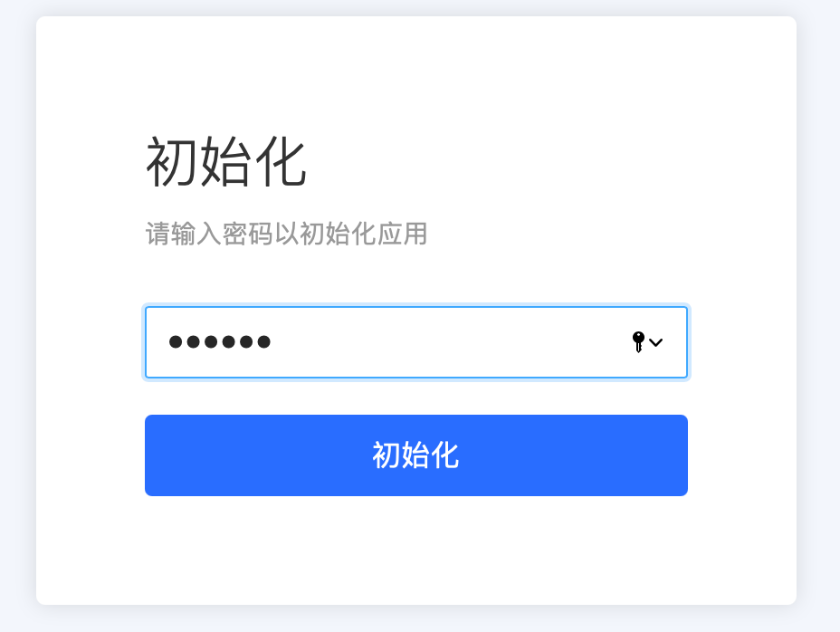Click the left edge of the blue 初始化 button
The image size is (840, 632).
pos(153,455)
